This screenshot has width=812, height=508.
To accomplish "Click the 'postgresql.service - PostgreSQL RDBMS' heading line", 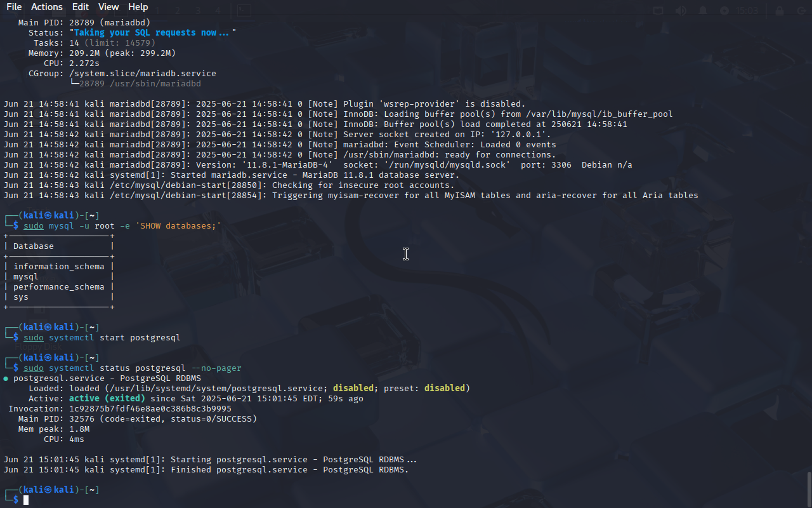I will tap(102, 378).
